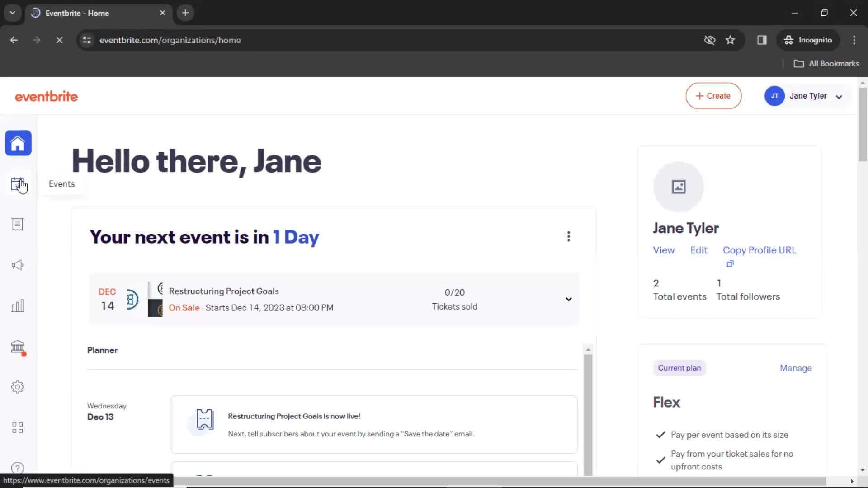Expand the Restructuring Project Goals event row
The height and width of the screenshot is (488, 868).
[569, 299]
